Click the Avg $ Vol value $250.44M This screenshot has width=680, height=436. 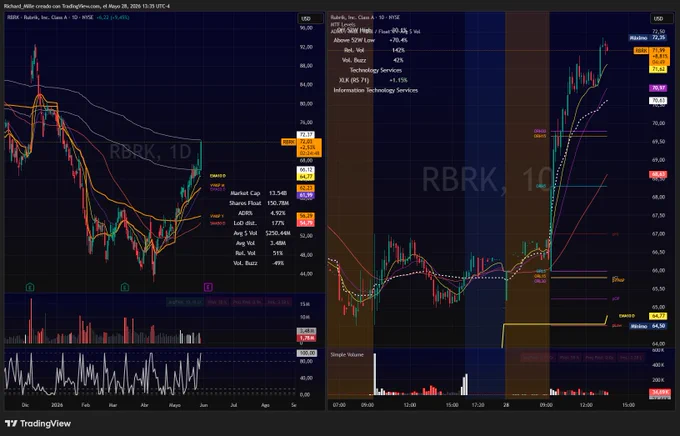click(x=278, y=233)
